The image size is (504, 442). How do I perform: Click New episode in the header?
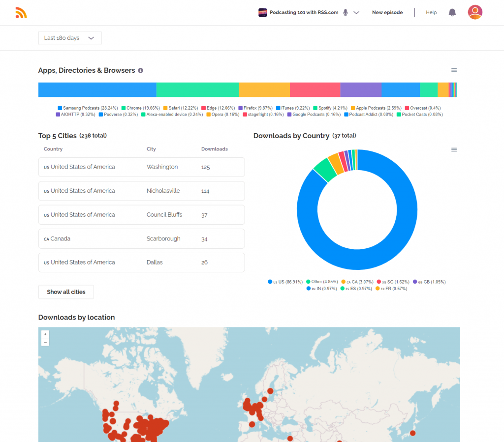[387, 13]
